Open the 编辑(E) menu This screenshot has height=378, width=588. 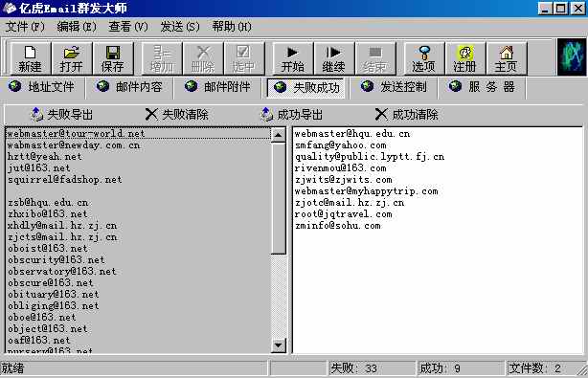pos(77,27)
